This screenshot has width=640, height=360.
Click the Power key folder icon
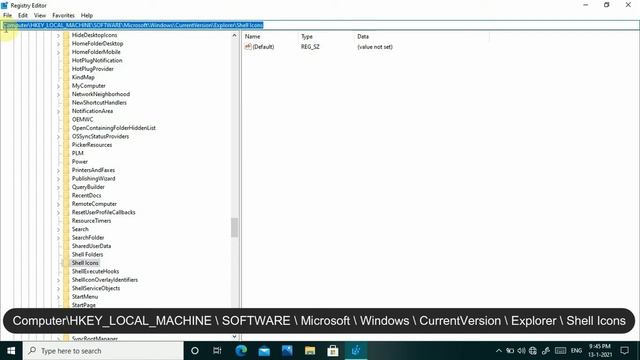pyautogui.click(x=66, y=162)
